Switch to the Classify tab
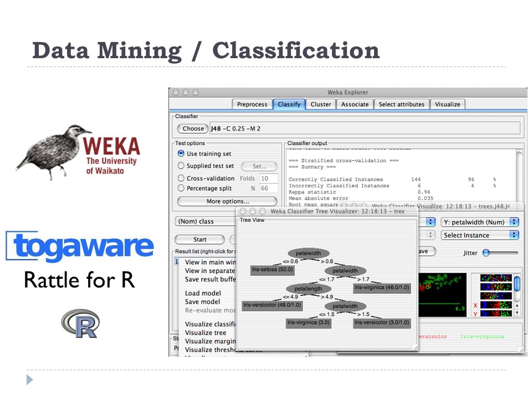The height and width of the screenshot is (399, 532). coord(289,104)
